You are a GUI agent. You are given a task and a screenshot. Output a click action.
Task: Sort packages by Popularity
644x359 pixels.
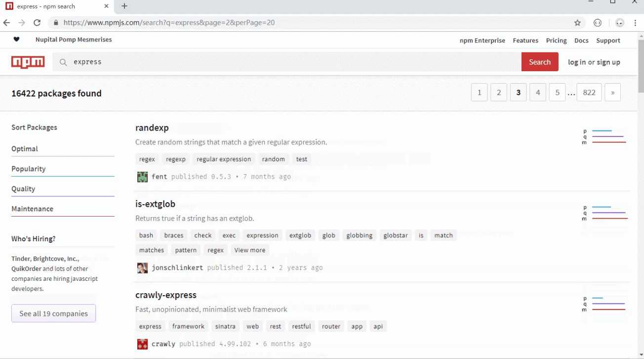tap(29, 169)
